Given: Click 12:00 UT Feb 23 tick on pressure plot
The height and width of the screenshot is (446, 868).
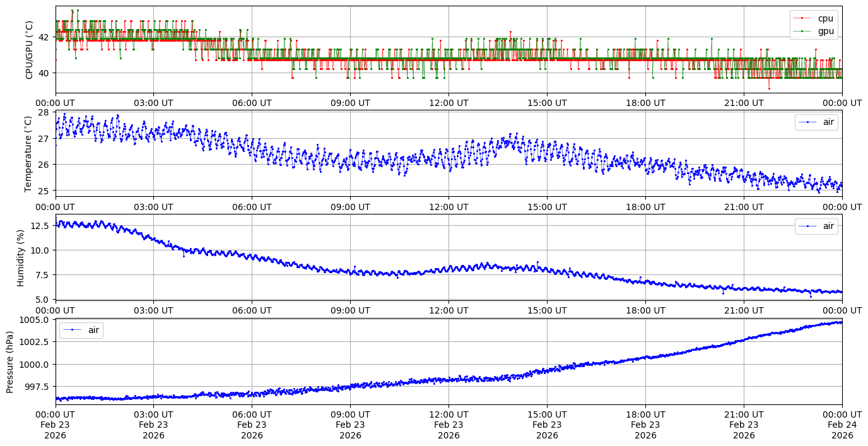Looking at the screenshot, I should tap(449, 425).
